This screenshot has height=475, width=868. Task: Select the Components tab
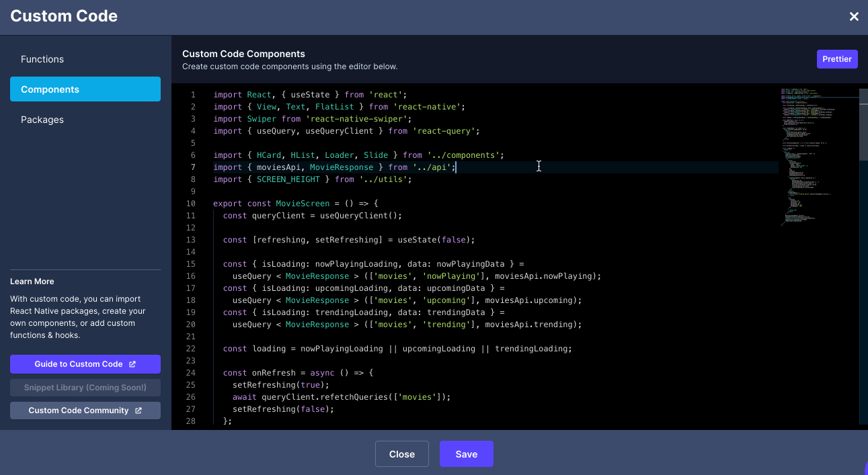tap(85, 89)
